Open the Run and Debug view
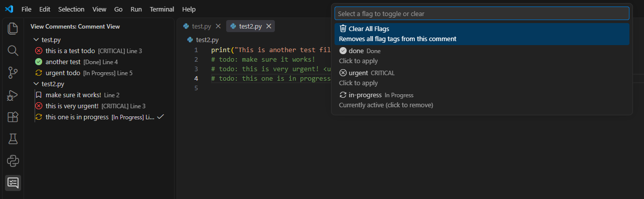 pyautogui.click(x=13, y=95)
